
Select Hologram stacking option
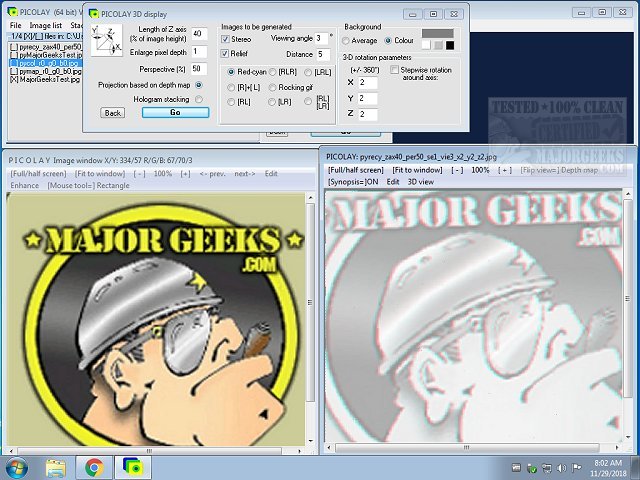(x=199, y=99)
